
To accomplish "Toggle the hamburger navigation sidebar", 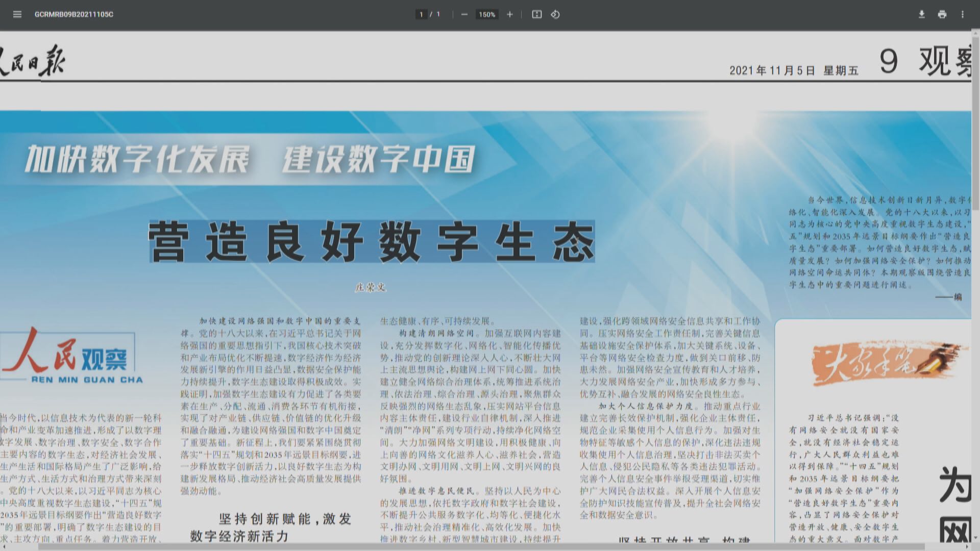I will pos(17,14).
